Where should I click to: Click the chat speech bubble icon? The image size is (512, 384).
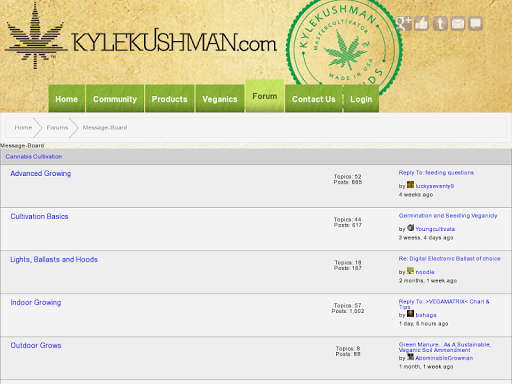pyautogui.click(x=476, y=24)
